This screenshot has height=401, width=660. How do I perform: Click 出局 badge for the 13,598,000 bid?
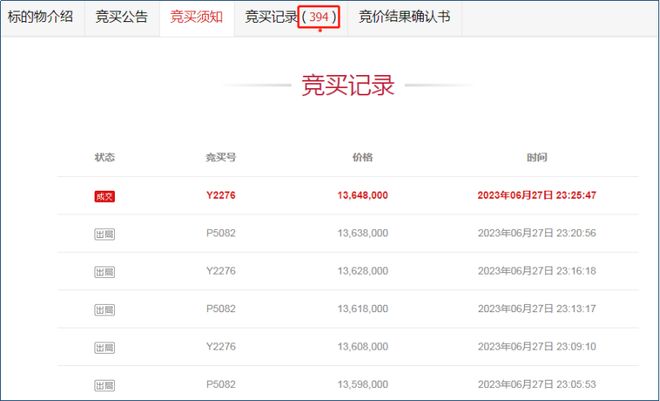[105, 385]
